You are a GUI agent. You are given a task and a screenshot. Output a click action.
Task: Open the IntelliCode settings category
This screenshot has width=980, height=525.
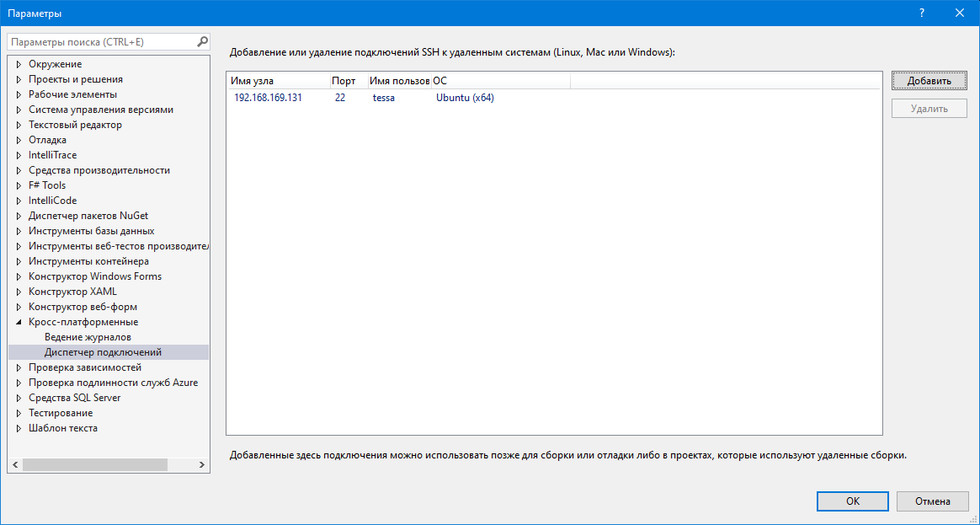click(x=52, y=201)
